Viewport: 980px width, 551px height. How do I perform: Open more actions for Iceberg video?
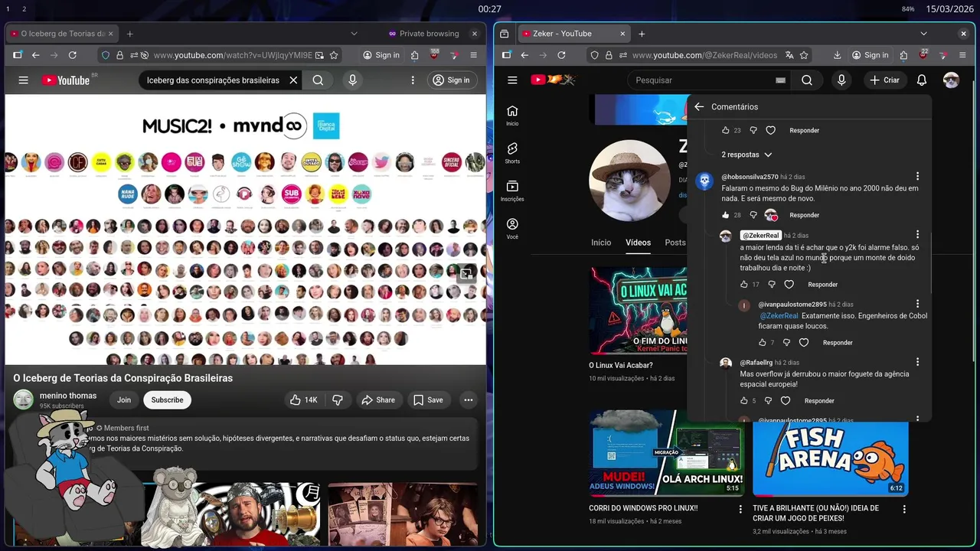tap(469, 400)
